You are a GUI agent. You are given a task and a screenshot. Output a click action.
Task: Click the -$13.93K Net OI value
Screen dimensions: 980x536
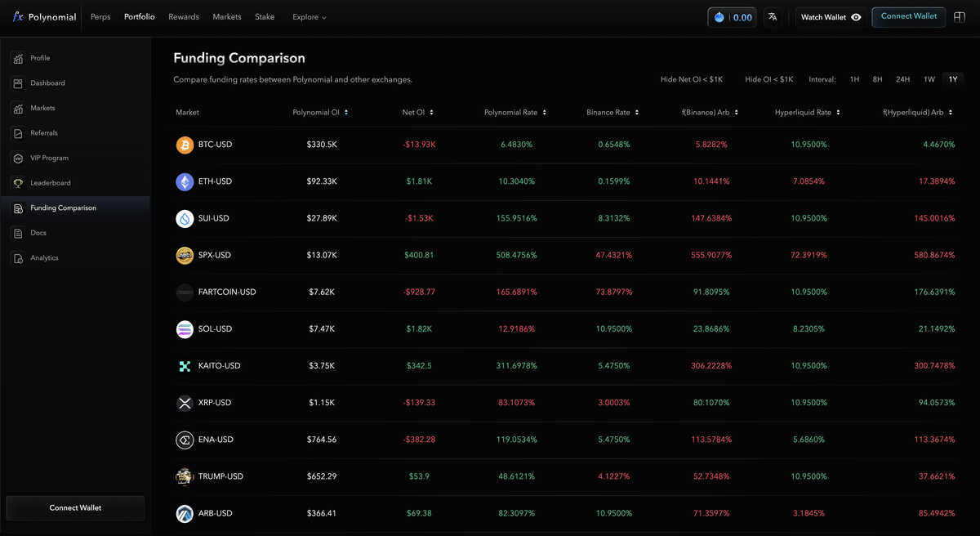click(419, 145)
